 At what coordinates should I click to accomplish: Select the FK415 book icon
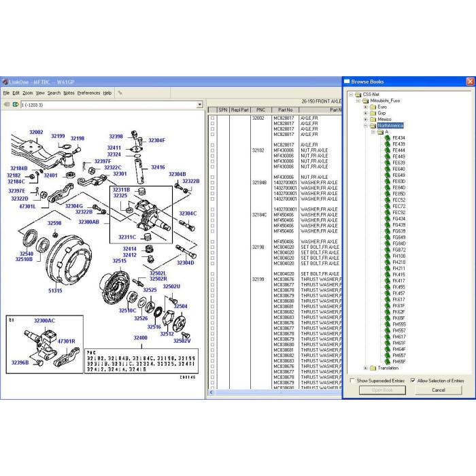[x=387, y=275]
